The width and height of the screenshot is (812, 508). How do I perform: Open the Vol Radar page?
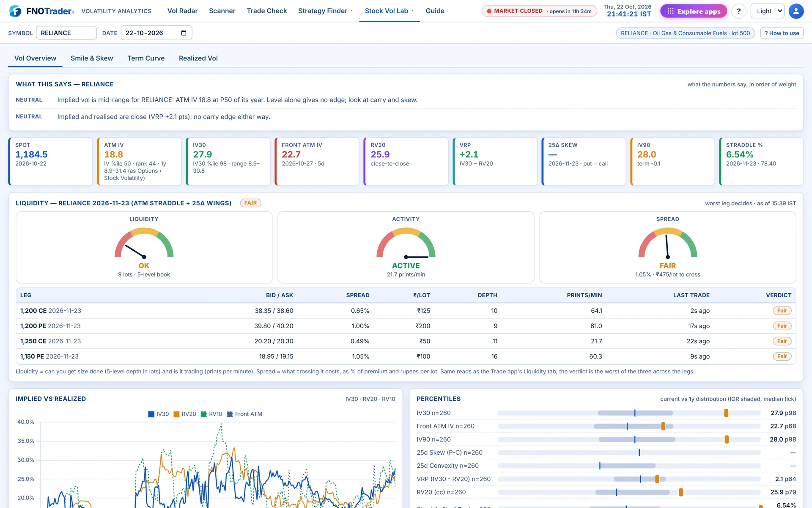182,11
